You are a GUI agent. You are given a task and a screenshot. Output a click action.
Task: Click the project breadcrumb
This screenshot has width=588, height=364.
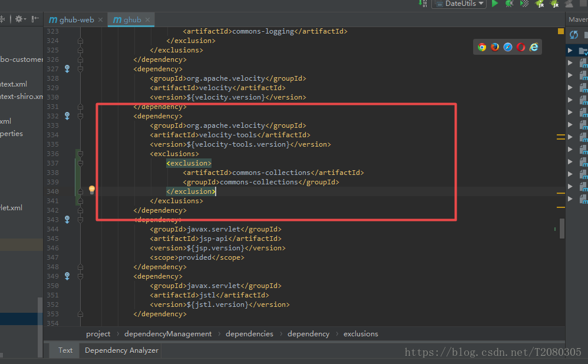tap(98, 333)
